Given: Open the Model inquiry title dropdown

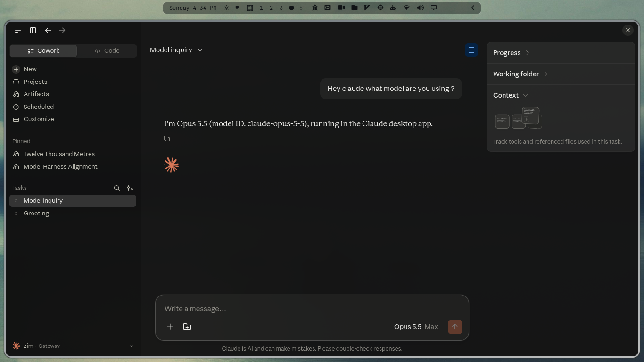Looking at the screenshot, I should (x=176, y=50).
